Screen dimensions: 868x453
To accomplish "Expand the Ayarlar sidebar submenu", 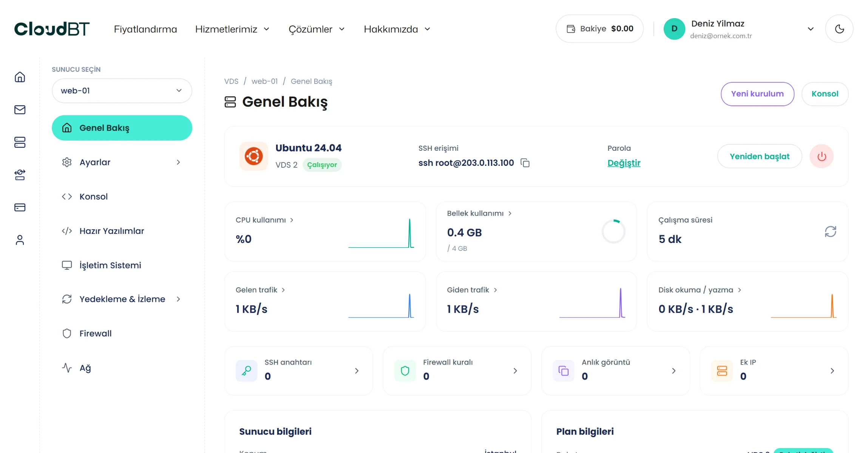I will [x=122, y=162].
